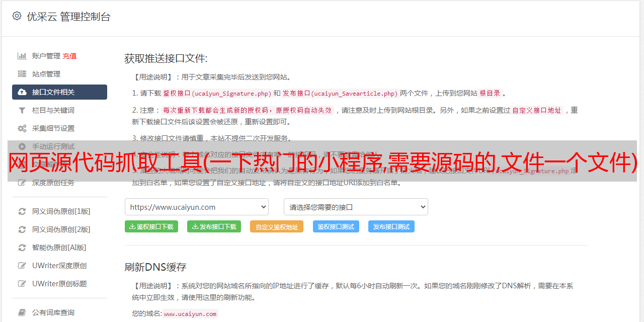The width and height of the screenshot is (644, 322).
Task: Click the gear icon beside 优采云 管理控制台
Action: pos(17,16)
